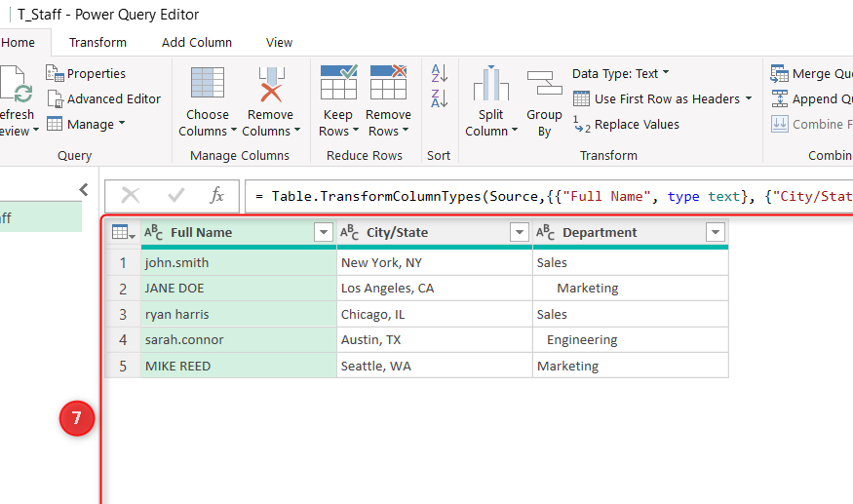Click inside the formula bar text
The height and width of the screenshot is (504, 853).
point(548,196)
